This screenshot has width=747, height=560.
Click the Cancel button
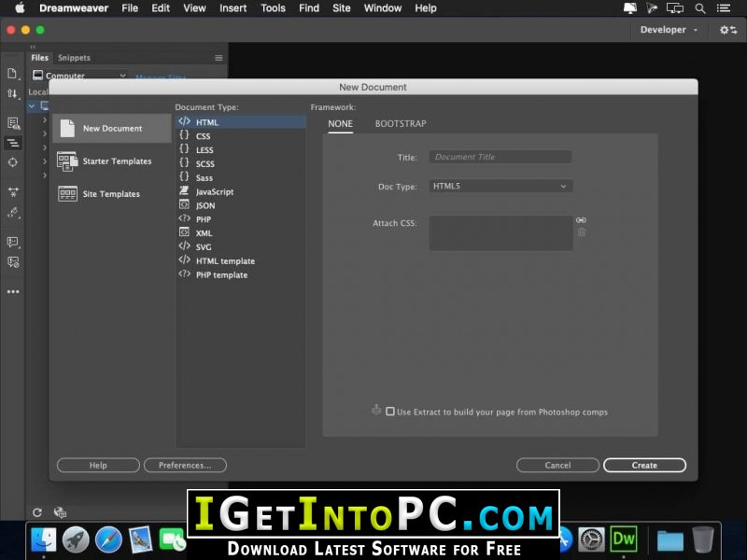pos(557,465)
